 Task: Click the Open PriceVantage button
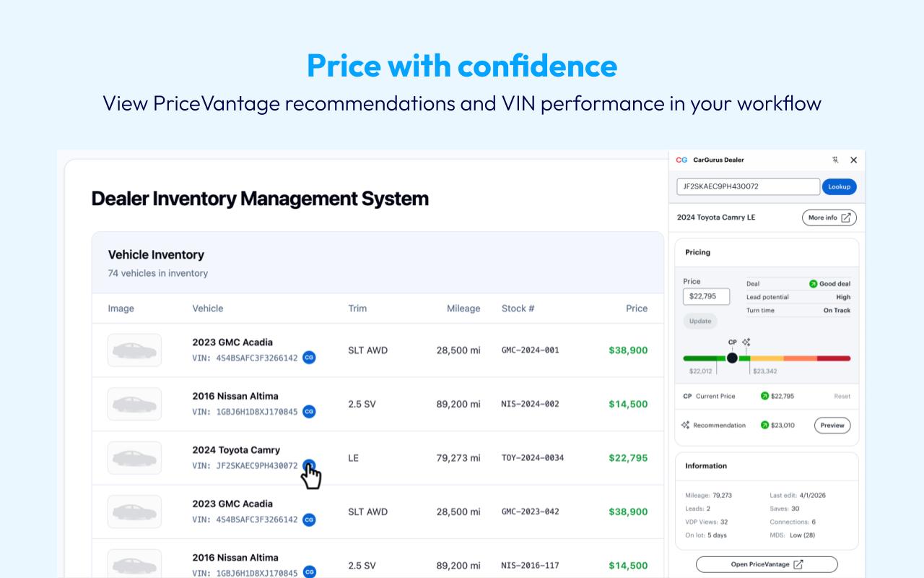(767, 564)
